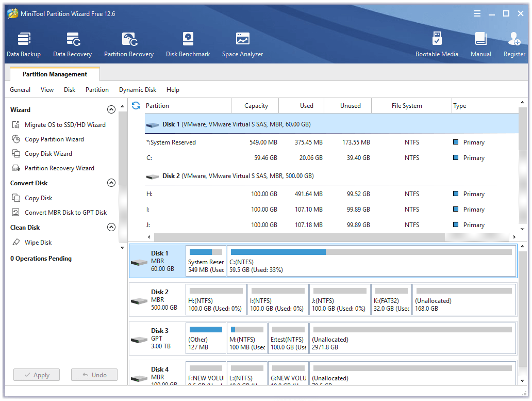Click the partition list horizontal scrollbar

click(299, 237)
